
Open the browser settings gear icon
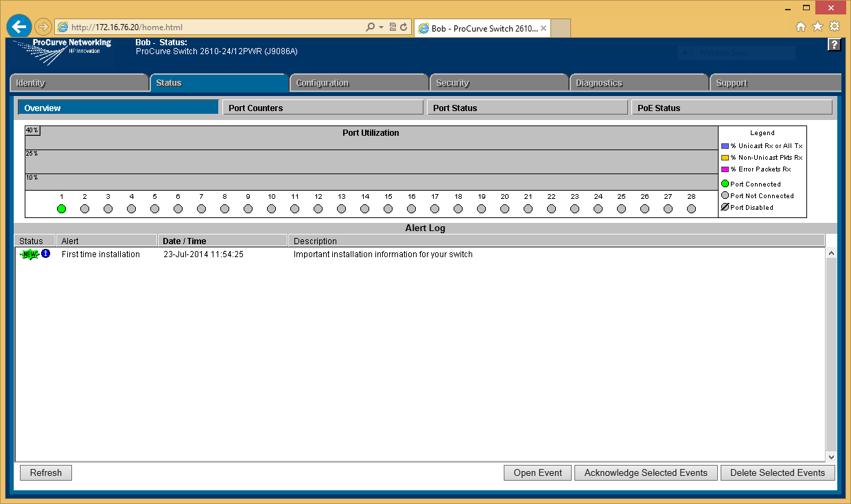pos(835,27)
